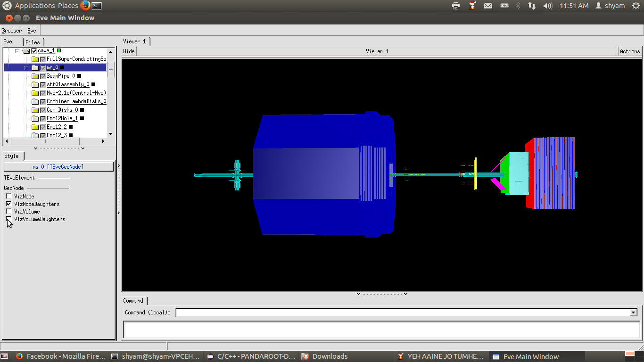This screenshot has height=362, width=644.
Task: Click the volume speaker icon
Action: point(547,6)
